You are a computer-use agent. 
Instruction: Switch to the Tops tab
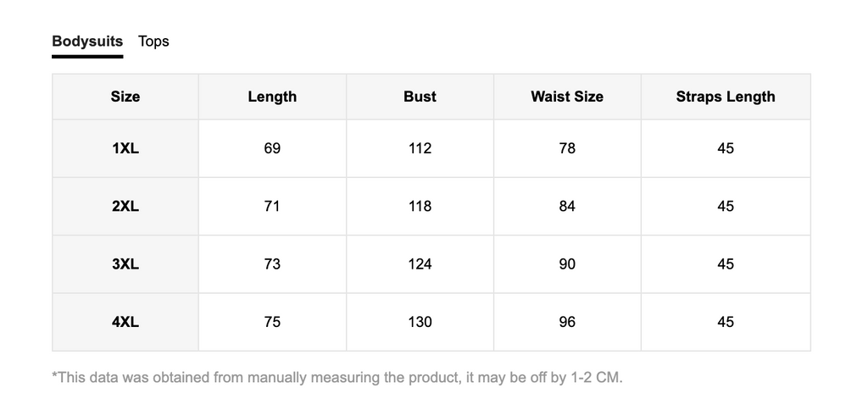pos(153,42)
